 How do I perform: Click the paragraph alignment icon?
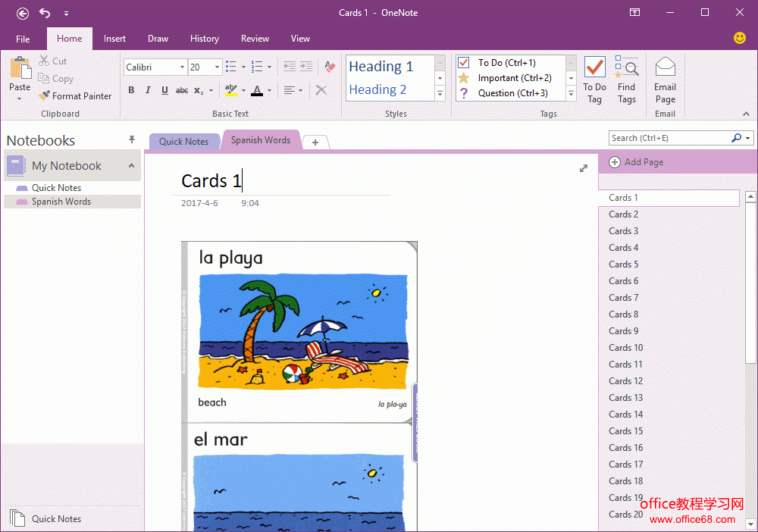pos(289,90)
